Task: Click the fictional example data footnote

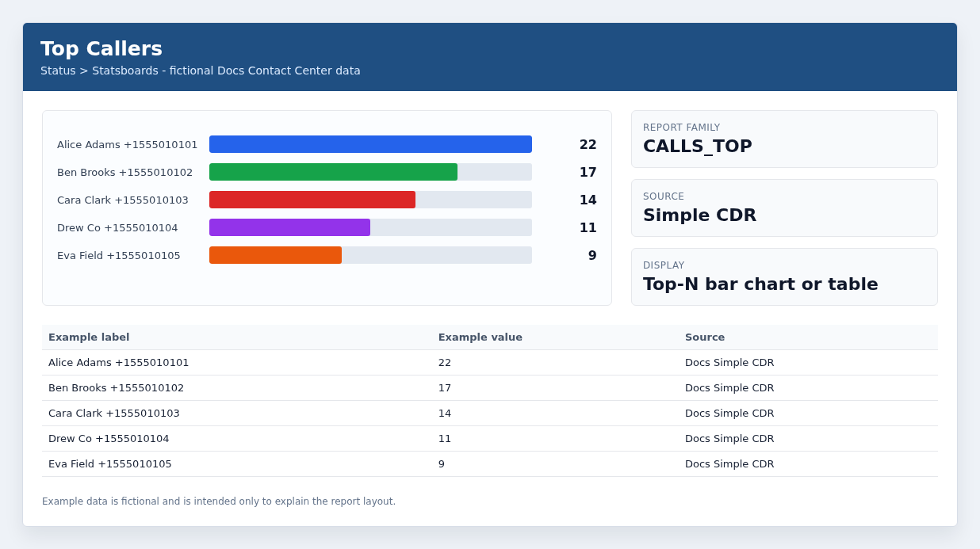Action: click(219, 501)
